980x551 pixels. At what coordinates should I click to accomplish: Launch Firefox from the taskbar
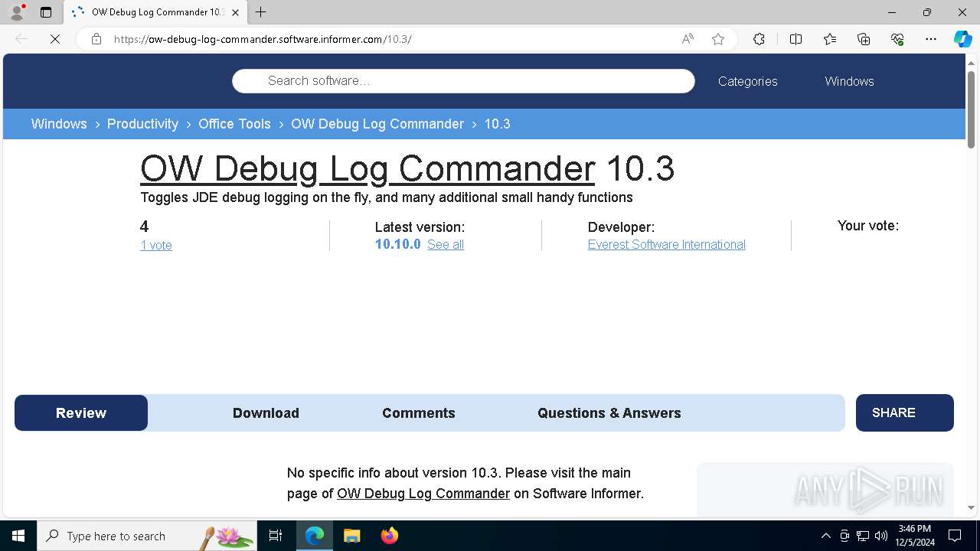[x=389, y=536]
